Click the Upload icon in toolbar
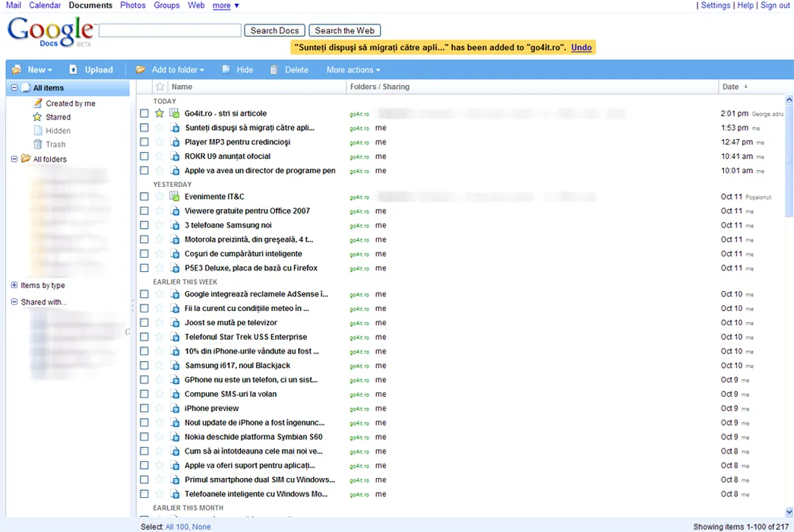The height and width of the screenshot is (532, 794). coord(74,69)
